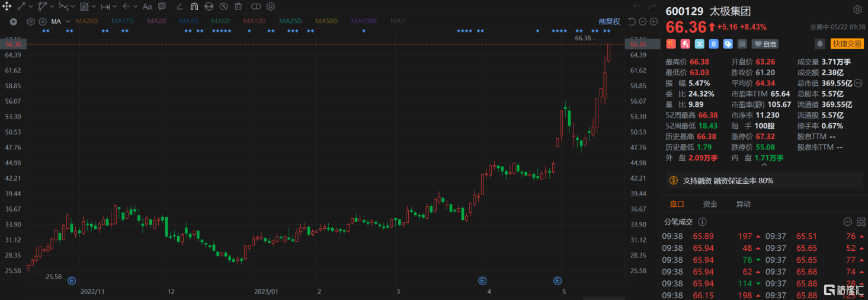Remove the MA indicator
This screenshot has width=868, height=300.
43,21
